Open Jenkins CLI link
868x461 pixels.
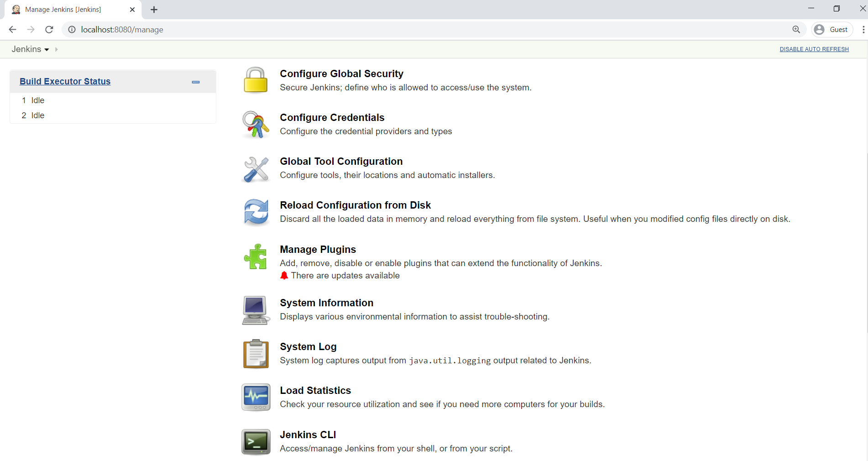click(308, 435)
